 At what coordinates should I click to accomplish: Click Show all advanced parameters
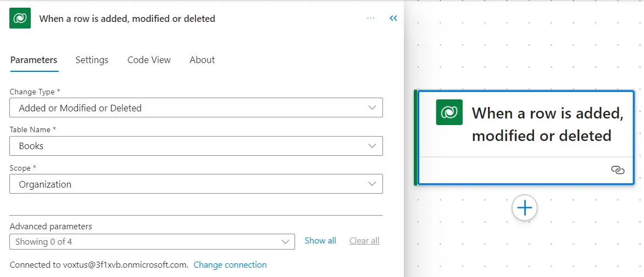click(320, 241)
